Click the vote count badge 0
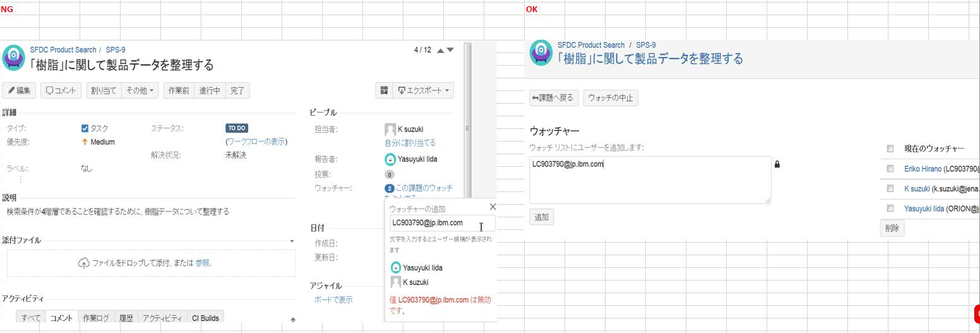 [x=390, y=174]
